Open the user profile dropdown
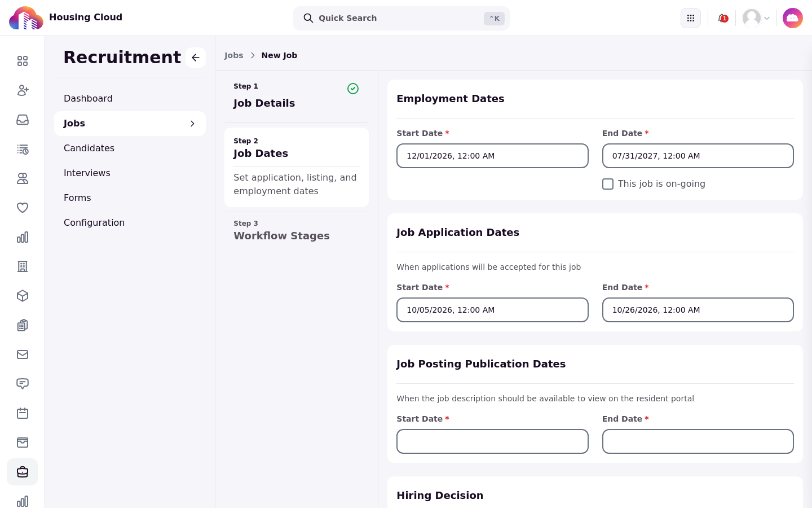 point(756,18)
